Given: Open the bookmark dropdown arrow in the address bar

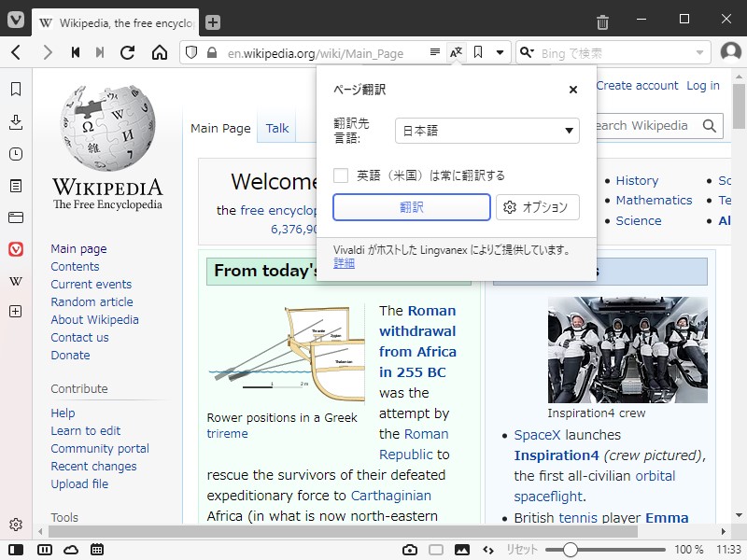Looking at the screenshot, I should click(500, 52).
